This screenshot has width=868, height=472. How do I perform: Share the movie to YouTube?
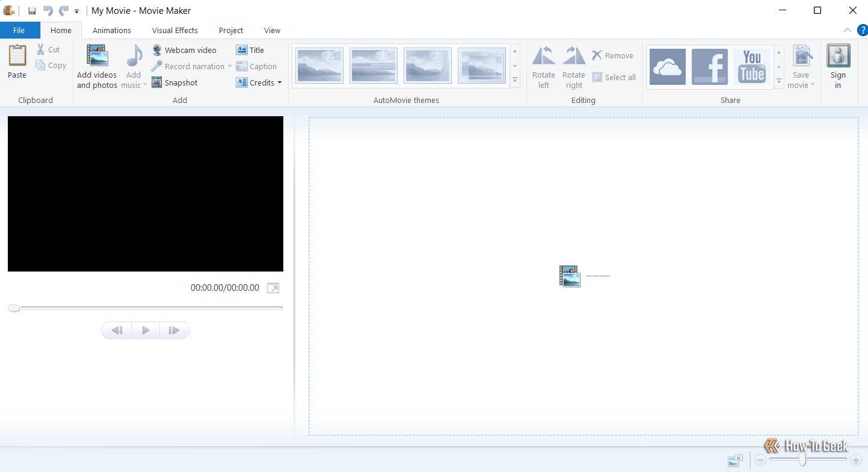pyautogui.click(x=751, y=66)
